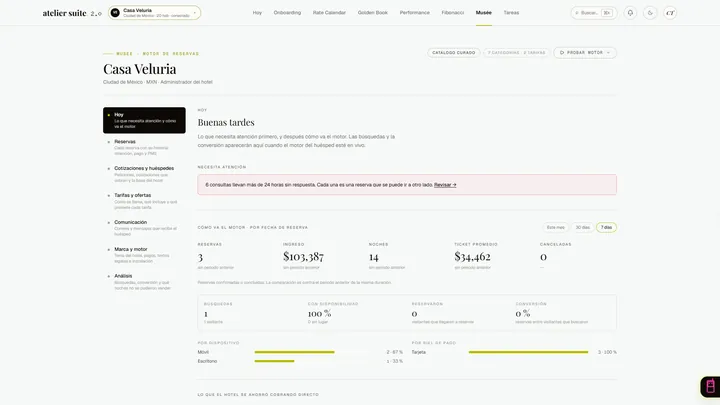Click the Escritorio device bar
This screenshot has width=720, height=405.
tap(274, 361)
